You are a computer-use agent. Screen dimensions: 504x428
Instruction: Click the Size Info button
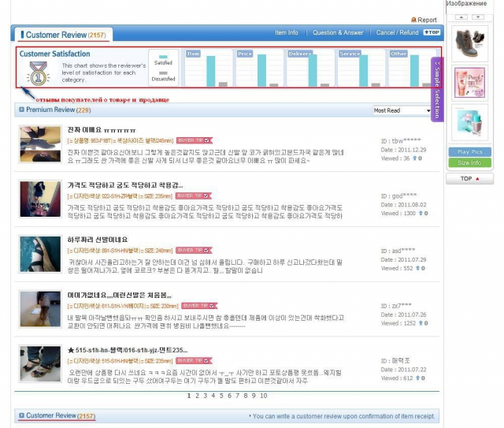click(469, 163)
